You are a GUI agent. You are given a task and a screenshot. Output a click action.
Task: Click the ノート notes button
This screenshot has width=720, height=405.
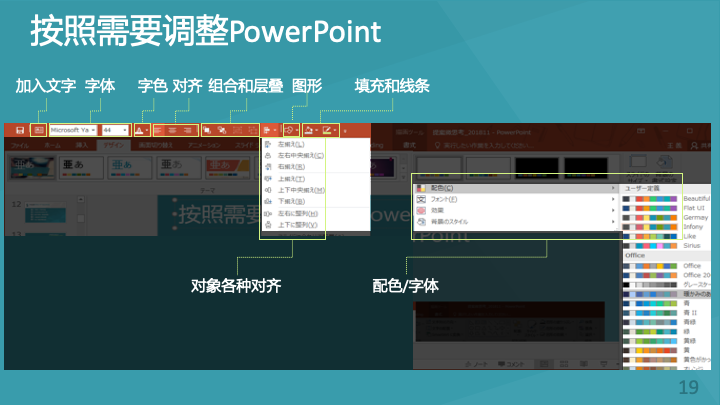click(x=476, y=364)
